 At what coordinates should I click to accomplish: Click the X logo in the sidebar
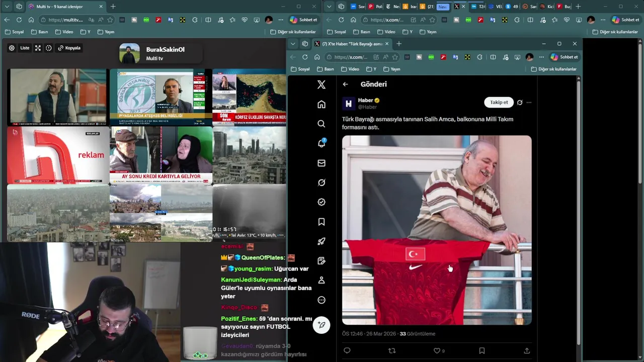(321, 84)
